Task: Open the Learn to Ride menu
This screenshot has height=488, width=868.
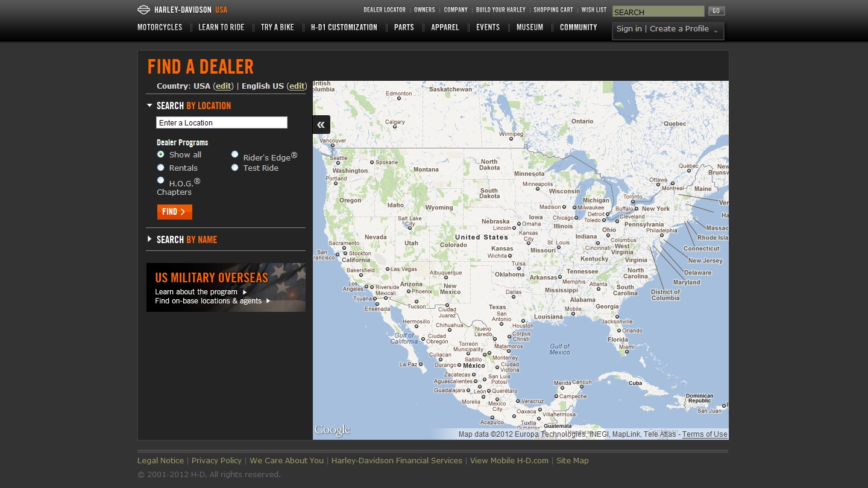Action: pos(221,27)
